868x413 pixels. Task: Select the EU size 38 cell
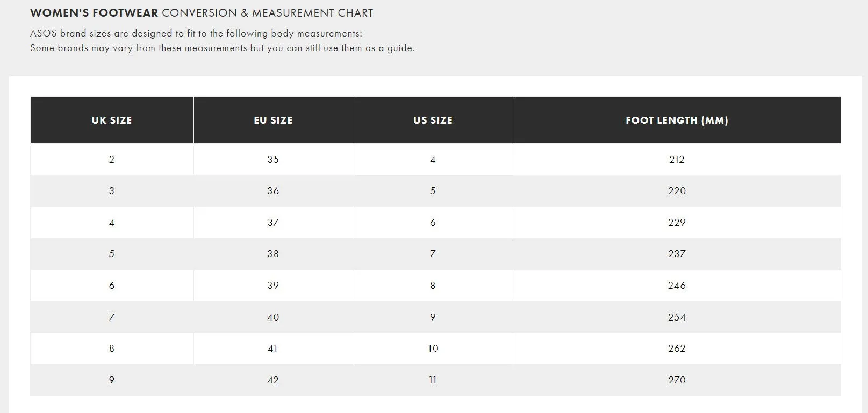273,254
